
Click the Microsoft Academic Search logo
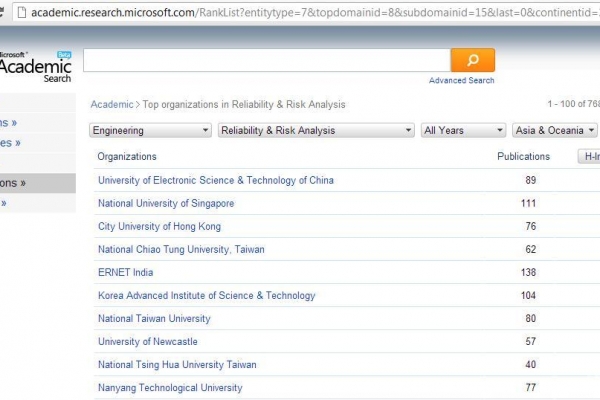coord(36,67)
